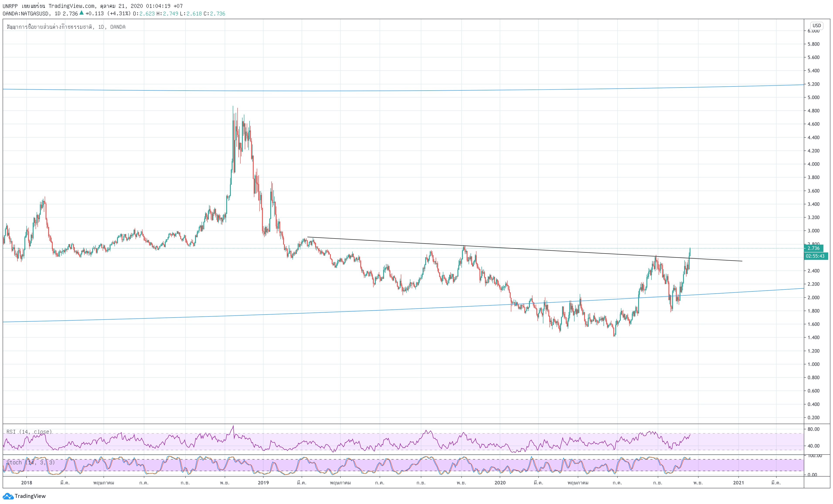Viewport: 833px width, 504px height.
Task: Click the พฤษภาคม label below 2018 data
Action: coord(104,483)
